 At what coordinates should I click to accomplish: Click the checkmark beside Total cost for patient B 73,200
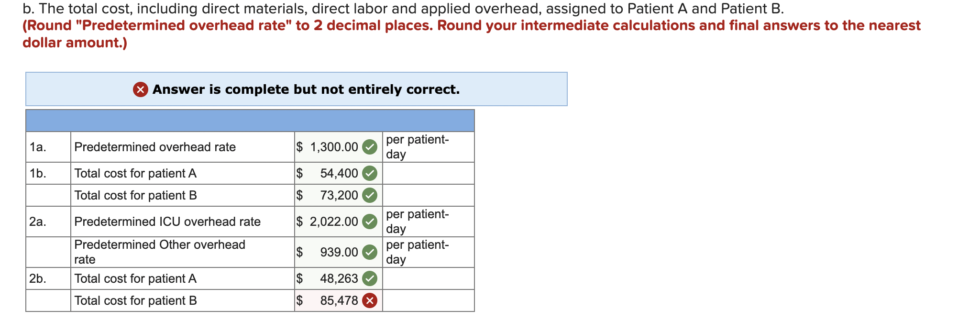pos(370,195)
